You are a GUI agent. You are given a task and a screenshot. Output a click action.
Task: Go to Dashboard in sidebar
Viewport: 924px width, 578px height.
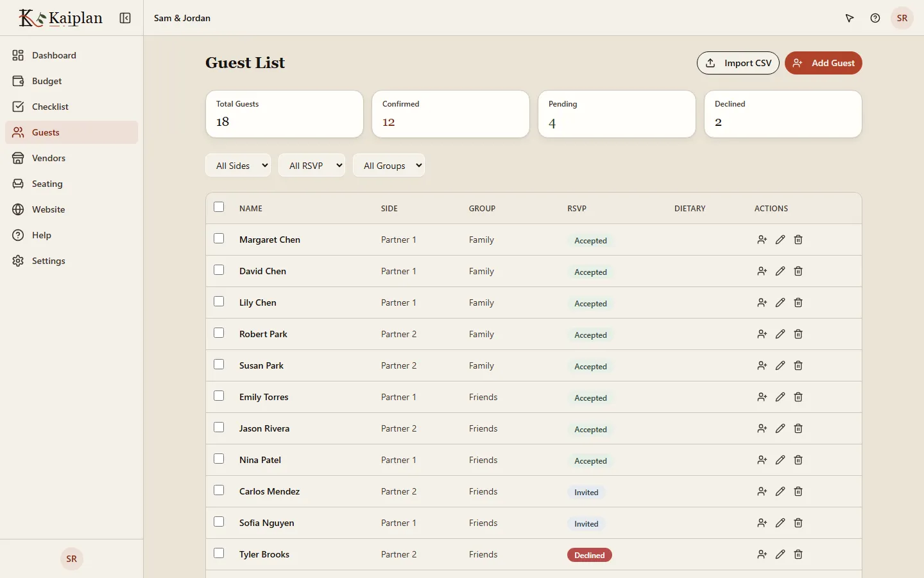coord(71,55)
